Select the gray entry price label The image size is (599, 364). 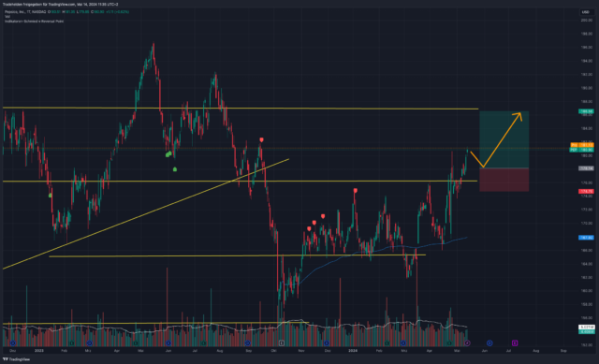(x=586, y=168)
